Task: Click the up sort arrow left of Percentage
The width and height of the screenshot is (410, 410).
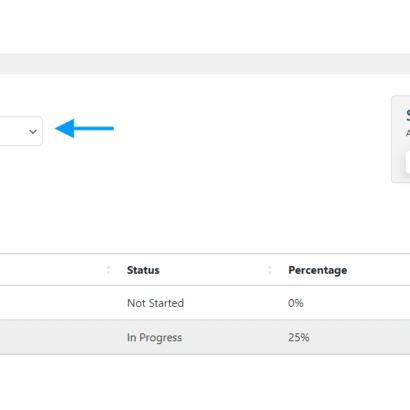Action: [x=270, y=267]
